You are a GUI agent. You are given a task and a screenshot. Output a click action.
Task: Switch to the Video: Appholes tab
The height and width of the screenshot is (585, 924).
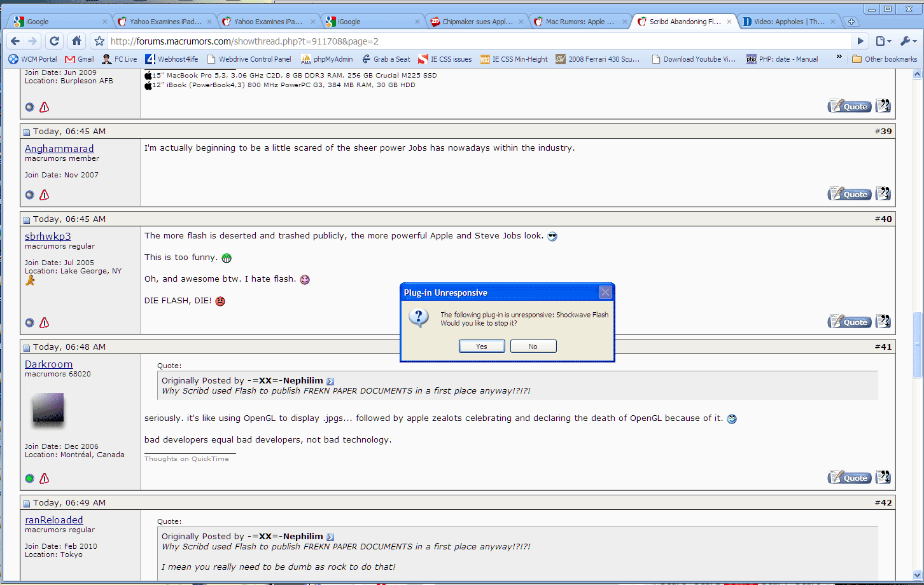[789, 22]
